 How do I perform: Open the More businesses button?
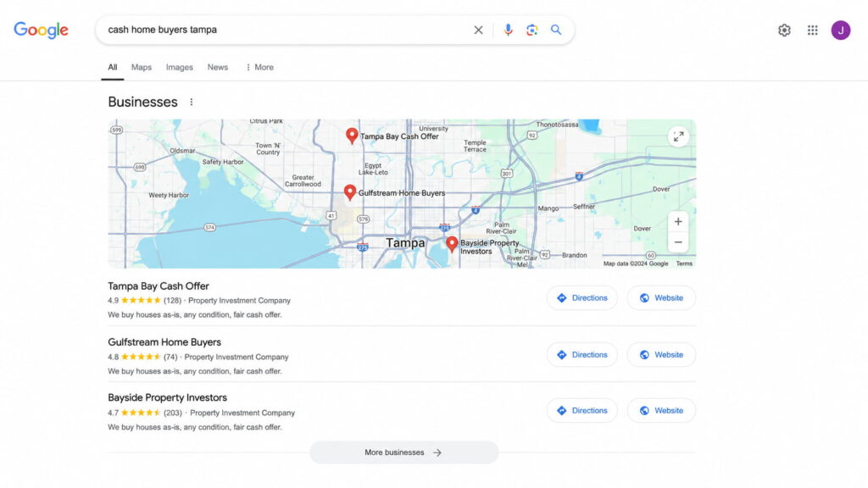pyautogui.click(x=404, y=452)
